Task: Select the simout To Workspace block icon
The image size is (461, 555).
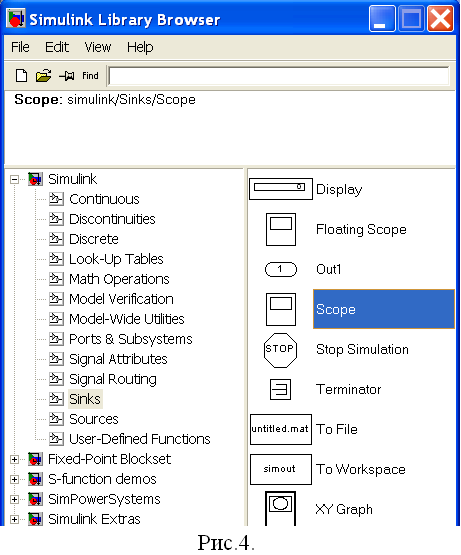Action: click(x=281, y=469)
